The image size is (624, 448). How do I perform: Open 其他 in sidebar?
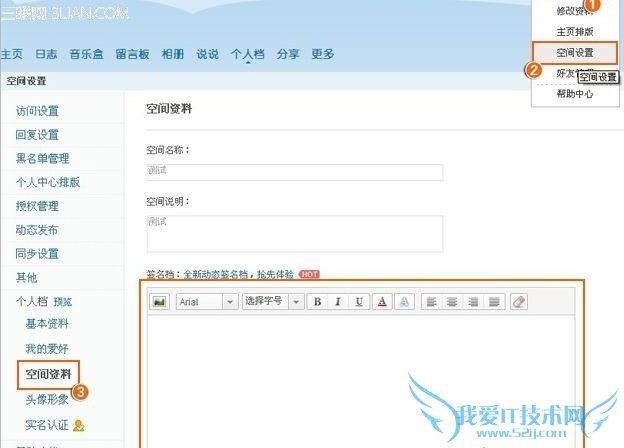(x=26, y=277)
